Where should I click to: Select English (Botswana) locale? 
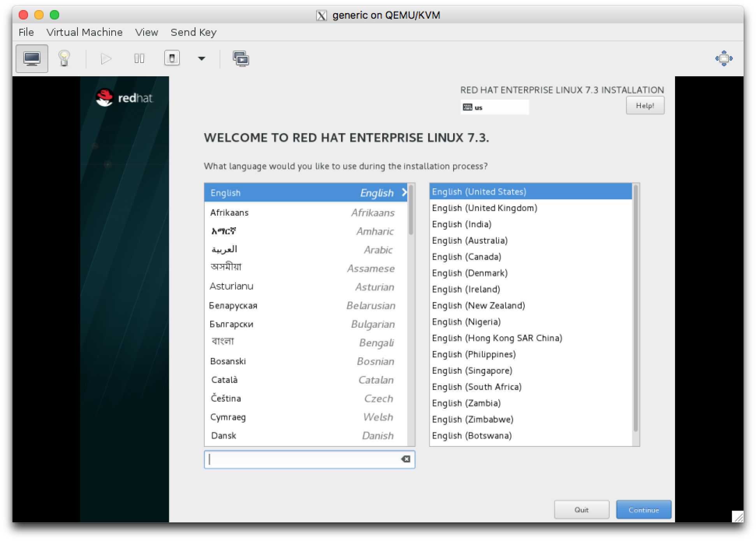pos(531,436)
